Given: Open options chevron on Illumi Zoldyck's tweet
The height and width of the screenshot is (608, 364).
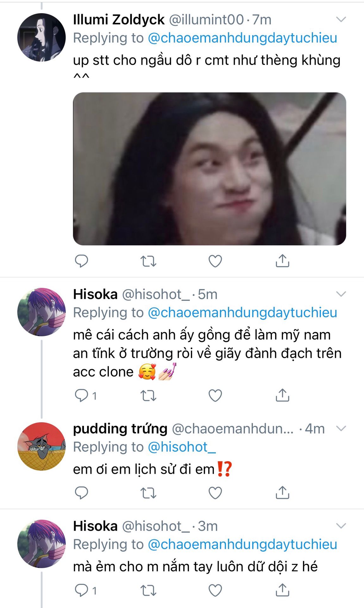Looking at the screenshot, I should pos(341,20).
